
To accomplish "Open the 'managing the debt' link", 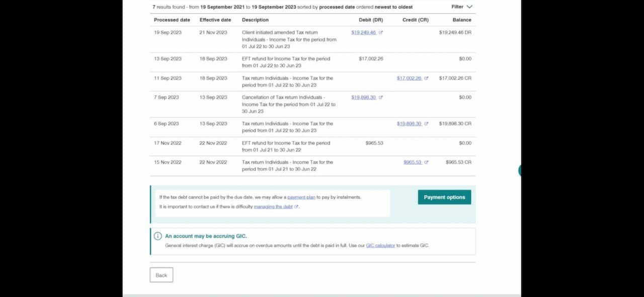I will point(273,207).
